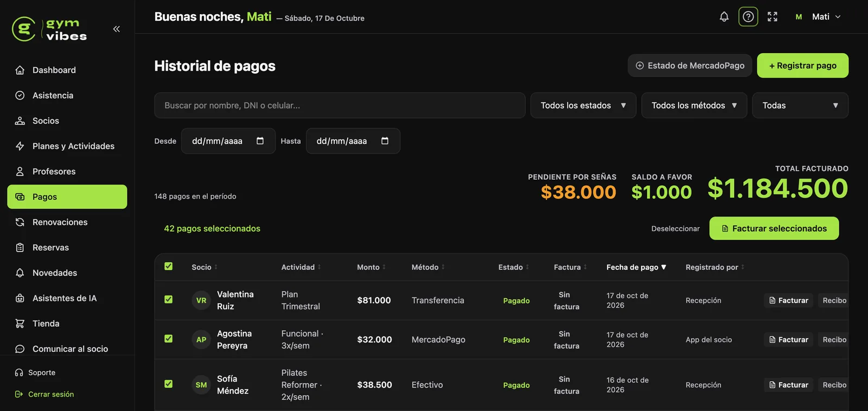
Task: Click the Registrar pago button
Action: tap(803, 66)
